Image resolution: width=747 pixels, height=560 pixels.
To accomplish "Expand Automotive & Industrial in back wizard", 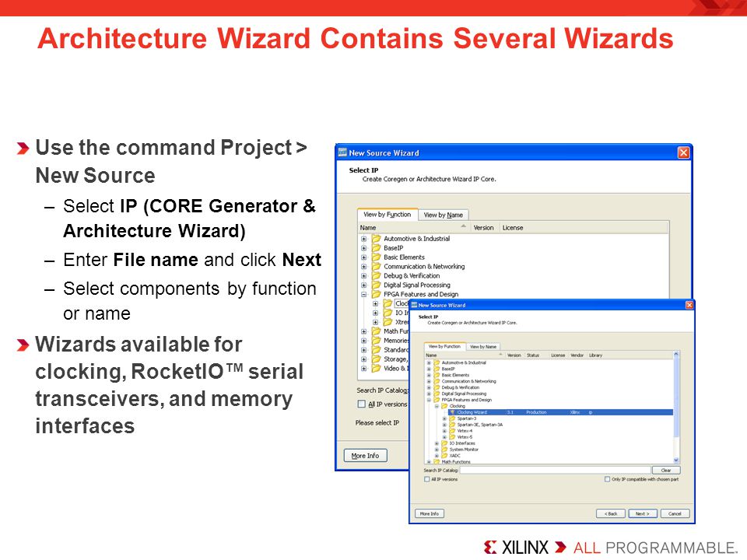I will coord(364,239).
